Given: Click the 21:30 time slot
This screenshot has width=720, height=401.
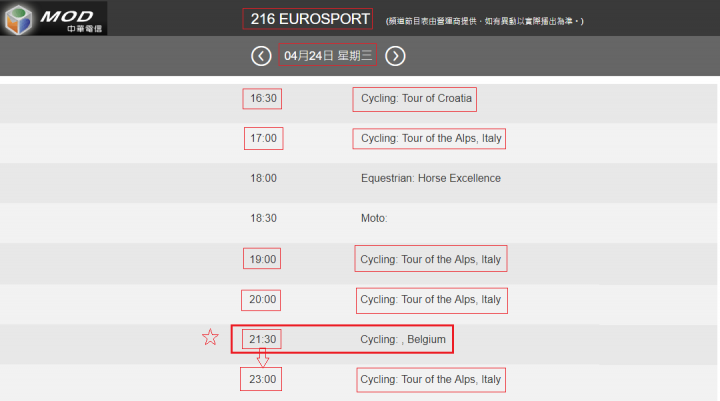Looking at the screenshot, I should (262, 339).
